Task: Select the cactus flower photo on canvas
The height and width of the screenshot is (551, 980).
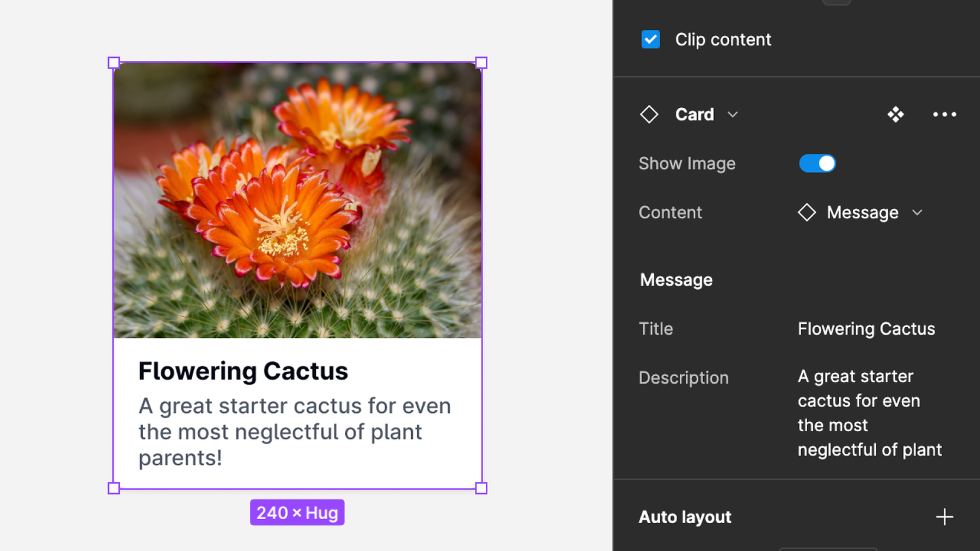Action: point(297,201)
